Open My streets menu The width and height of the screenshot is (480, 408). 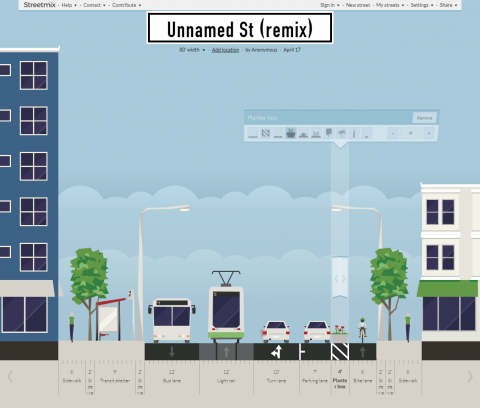[x=390, y=5]
